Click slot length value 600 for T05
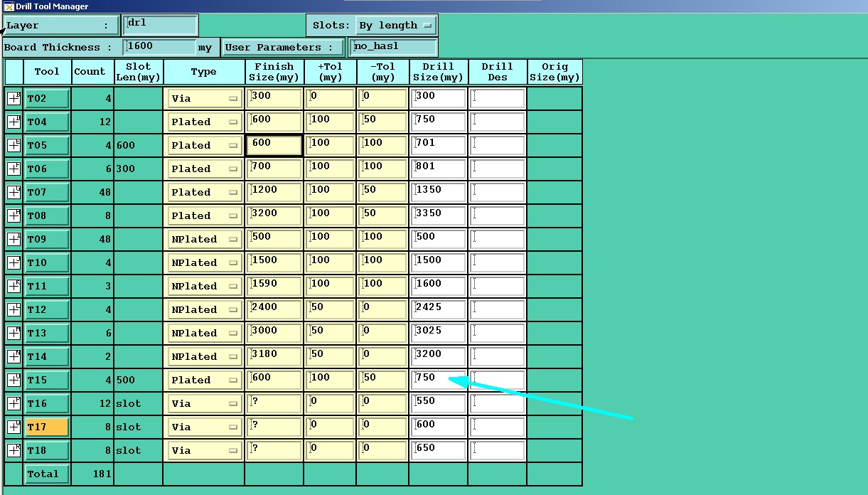Image resolution: width=868 pixels, height=495 pixels. pos(126,145)
